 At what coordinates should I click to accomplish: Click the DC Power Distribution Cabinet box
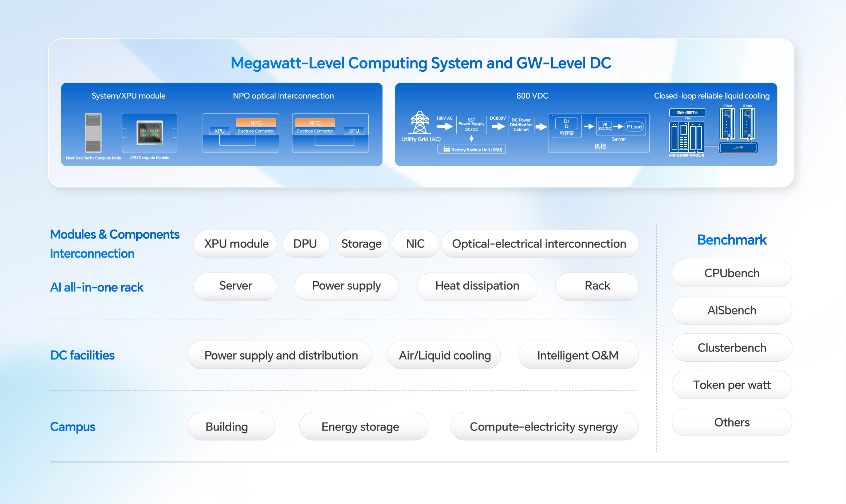tap(521, 125)
